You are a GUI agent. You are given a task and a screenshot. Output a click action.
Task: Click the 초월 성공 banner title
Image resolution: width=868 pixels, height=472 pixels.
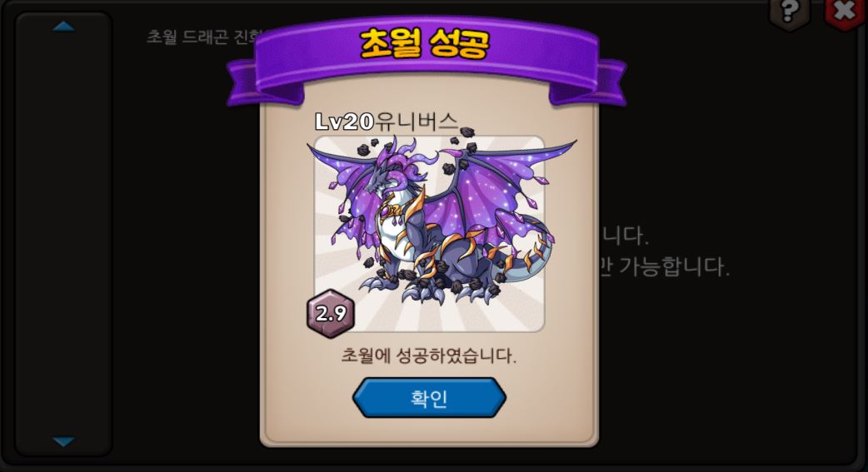pos(425,43)
